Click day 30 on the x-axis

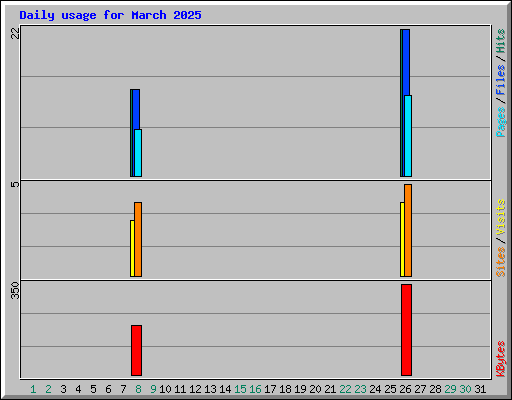tap(465, 389)
